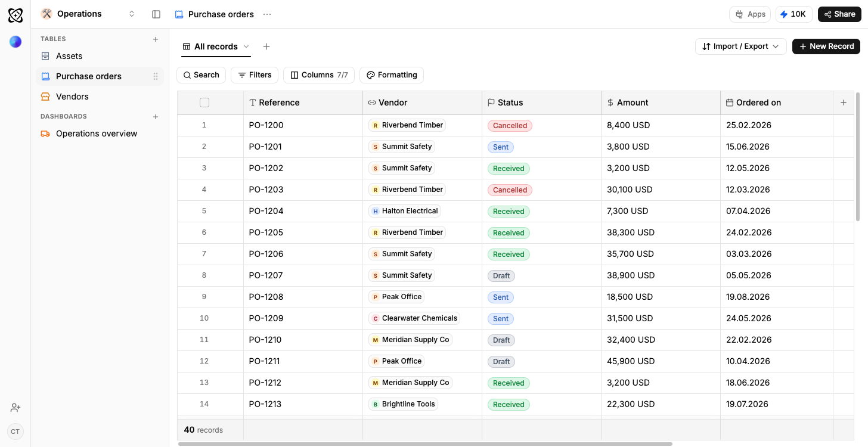Click the Draft status badge for PO-1207
Image resolution: width=868 pixels, height=447 pixels.
(501, 276)
